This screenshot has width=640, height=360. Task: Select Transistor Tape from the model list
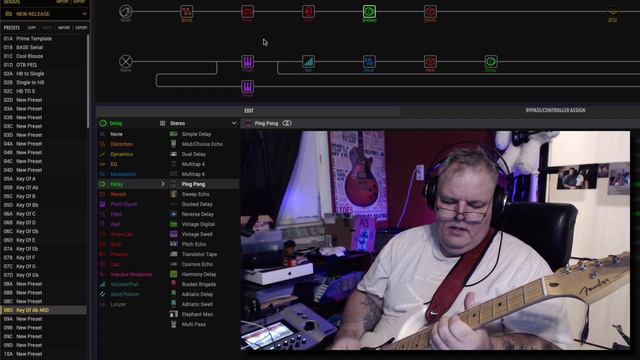coord(199,254)
